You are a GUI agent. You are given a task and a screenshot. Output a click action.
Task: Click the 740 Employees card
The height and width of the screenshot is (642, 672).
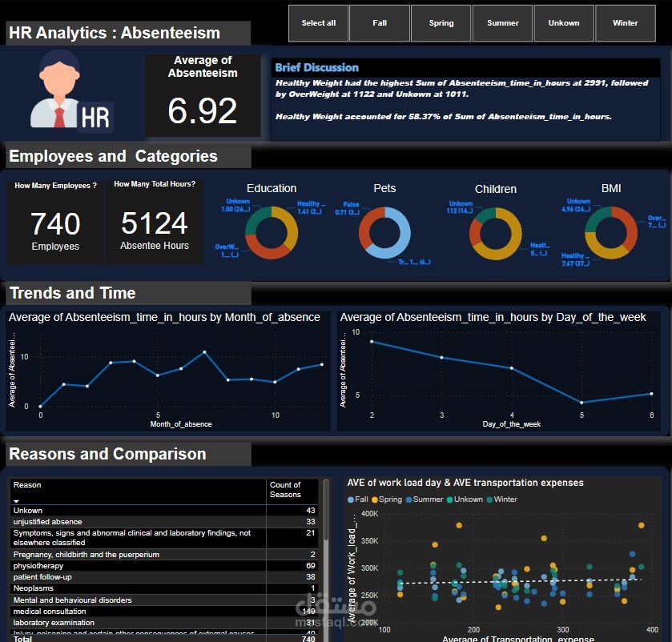(55, 223)
